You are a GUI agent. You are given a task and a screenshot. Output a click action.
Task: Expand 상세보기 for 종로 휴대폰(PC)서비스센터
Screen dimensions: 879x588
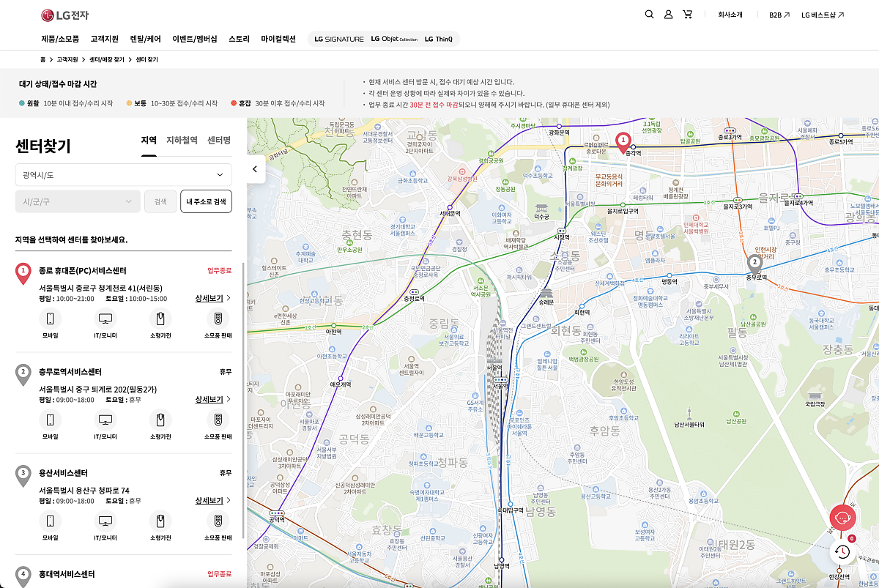click(x=213, y=298)
